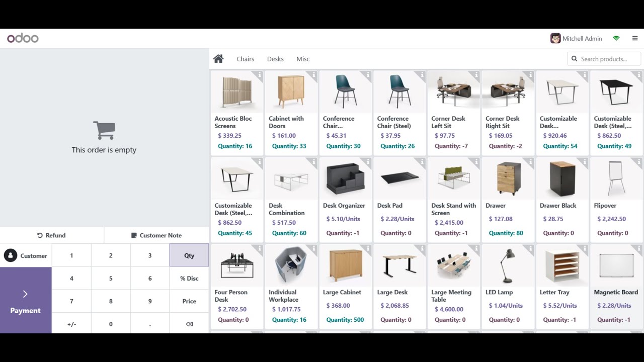The width and height of the screenshot is (644, 362).
Task: Add Large Meeting Table to the order
Action: coord(454,287)
